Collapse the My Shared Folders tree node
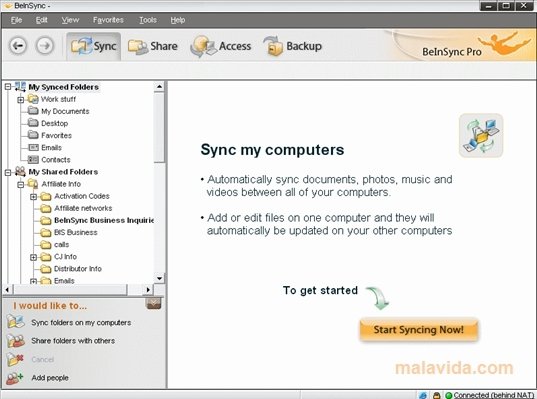Screen dimensions: 537x399 (8, 172)
